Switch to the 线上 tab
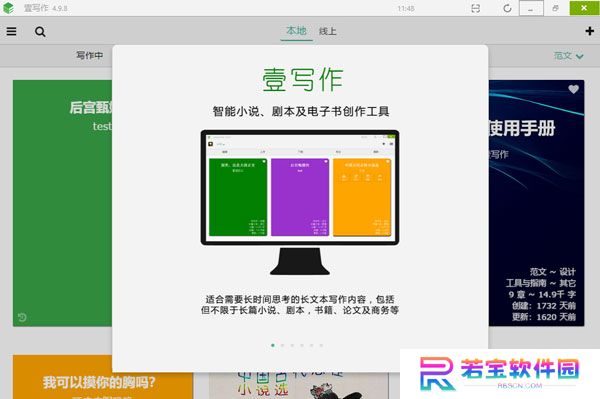 pyautogui.click(x=328, y=31)
